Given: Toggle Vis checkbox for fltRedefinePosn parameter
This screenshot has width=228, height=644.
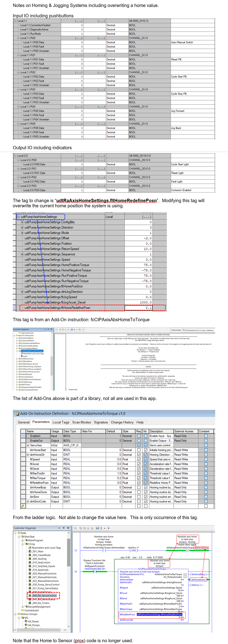Looking at the screenshot, I should click(x=145, y=483).
